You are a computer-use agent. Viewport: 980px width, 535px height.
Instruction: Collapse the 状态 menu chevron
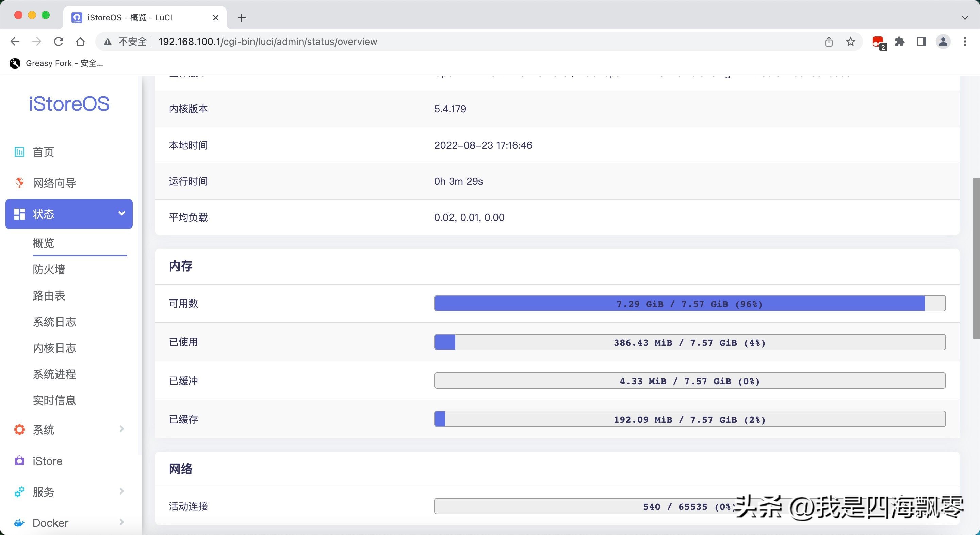(x=122, y=213)
